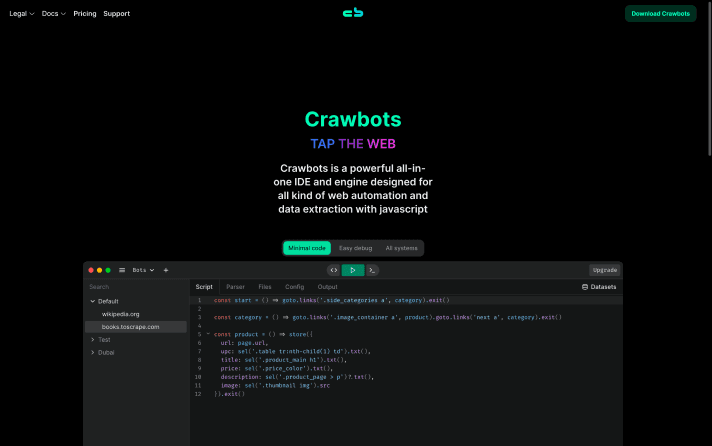The image size is (712, 446).
Task: Open Datasets panel
Action: coord(599,287)
